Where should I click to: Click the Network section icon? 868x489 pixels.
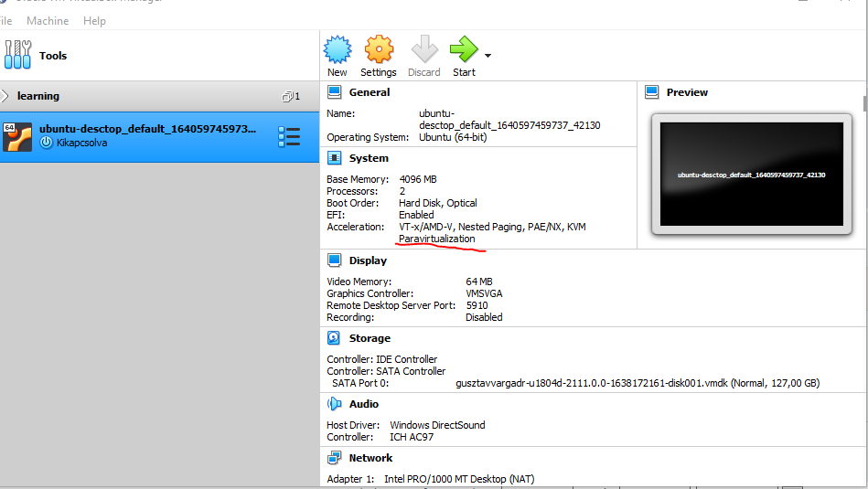pyautogui.click(x=335, y=458)
